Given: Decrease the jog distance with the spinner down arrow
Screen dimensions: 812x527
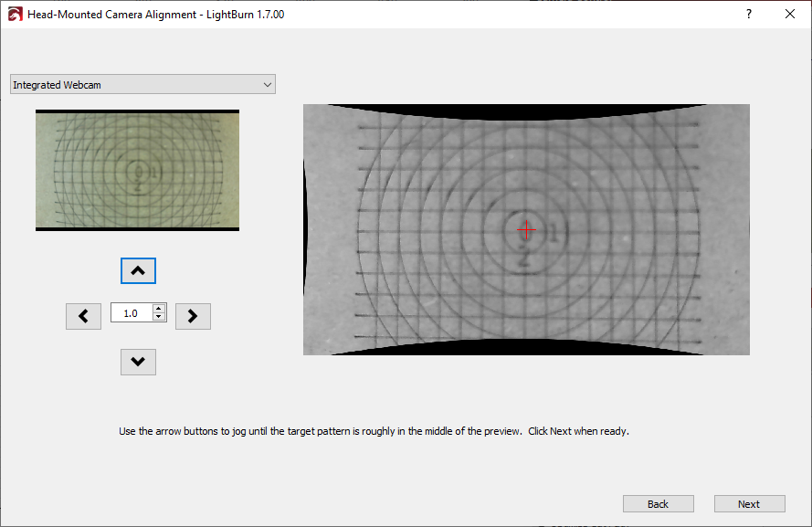Looking at the screenshot, I should 160,317.
